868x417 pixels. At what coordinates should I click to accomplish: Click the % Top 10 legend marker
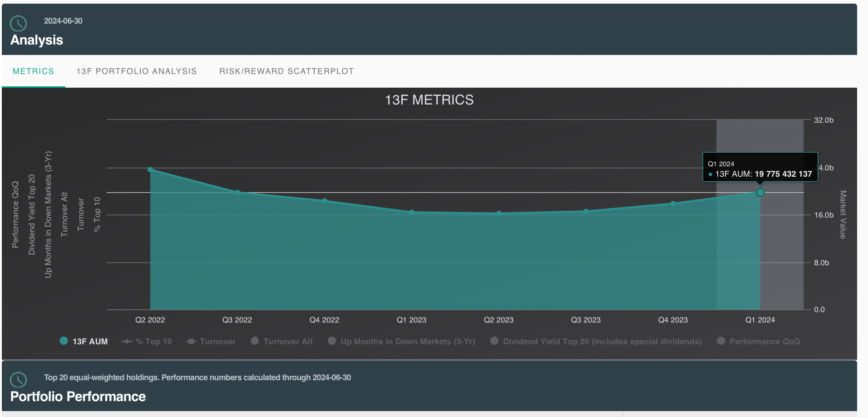[x=127, y=341]
